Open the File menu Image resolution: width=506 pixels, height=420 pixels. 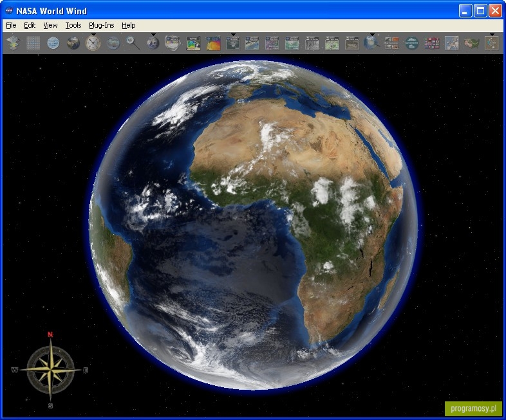[x=11, y=25]
